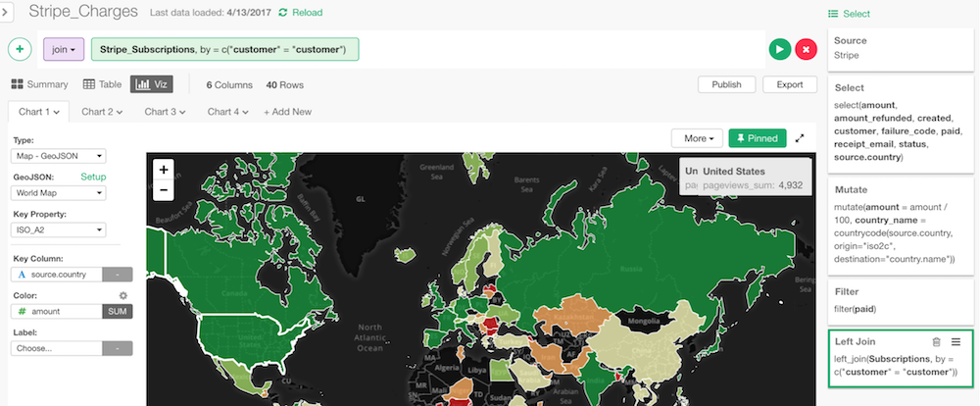Open the GeoJSON World Map dropdown
This screenshot has height=406, width=980.
click(x=58, y=192)
